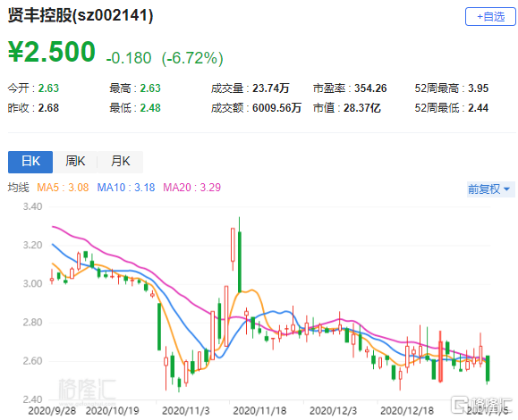Click the 2020/10/19 date axis label
The height and width of the screenshot is (420, 518).
(113, 411)
